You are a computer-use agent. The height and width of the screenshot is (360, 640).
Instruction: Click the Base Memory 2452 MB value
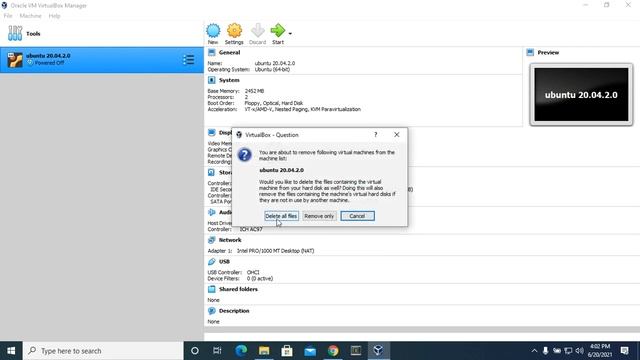tap(254, 91)
